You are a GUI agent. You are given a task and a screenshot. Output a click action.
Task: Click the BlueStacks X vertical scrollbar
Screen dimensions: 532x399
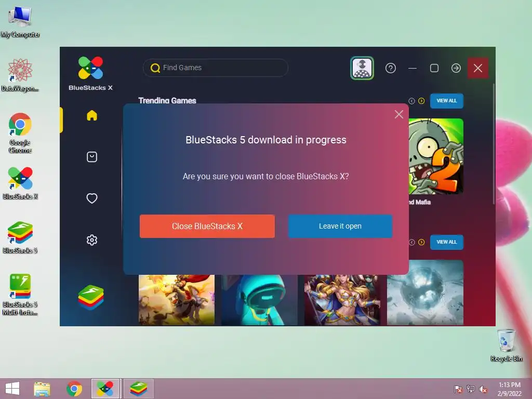pos(494,144)
